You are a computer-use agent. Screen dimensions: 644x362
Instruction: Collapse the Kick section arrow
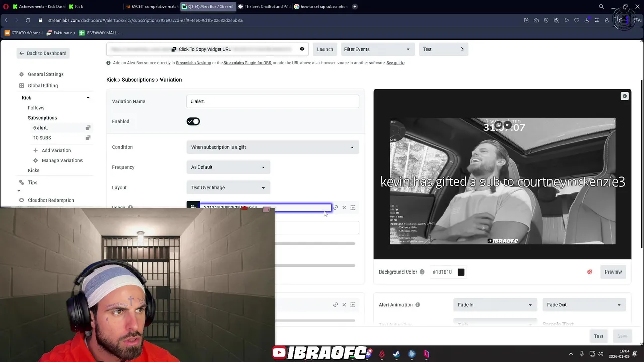[x=88, y=98]
